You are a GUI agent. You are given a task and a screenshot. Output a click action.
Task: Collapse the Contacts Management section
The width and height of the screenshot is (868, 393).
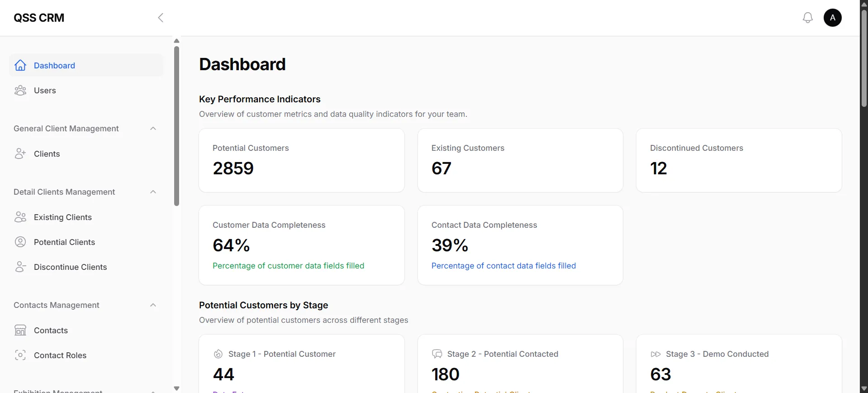pyautogui.click(x=153, y=305)
